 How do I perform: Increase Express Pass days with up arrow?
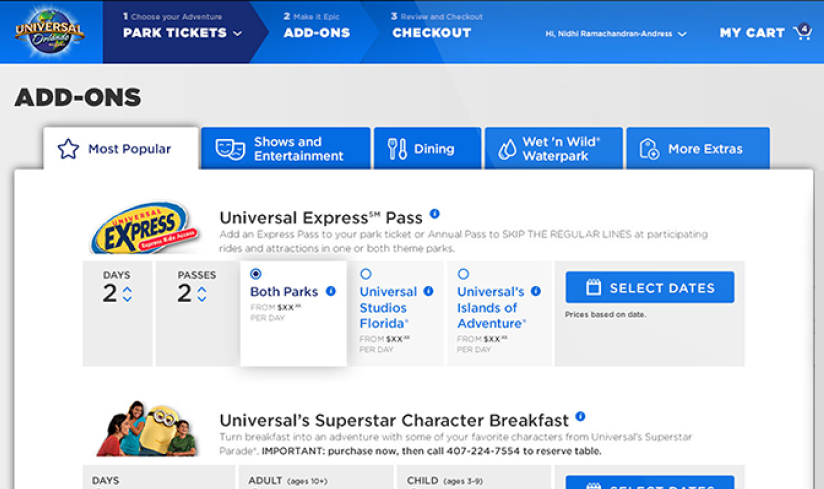[x=127, y=289]
